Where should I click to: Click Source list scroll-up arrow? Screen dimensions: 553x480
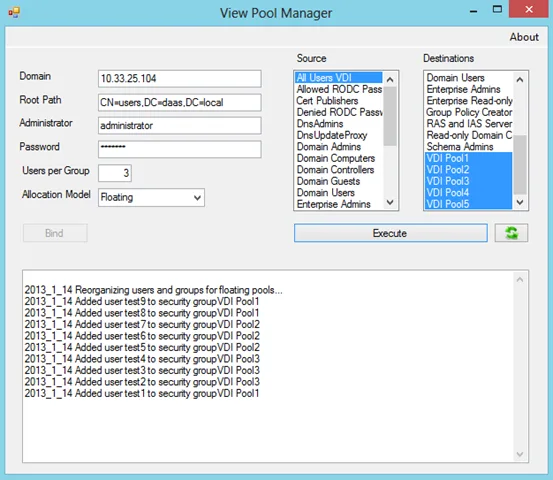pyautogui.click(x=390, y=80)
